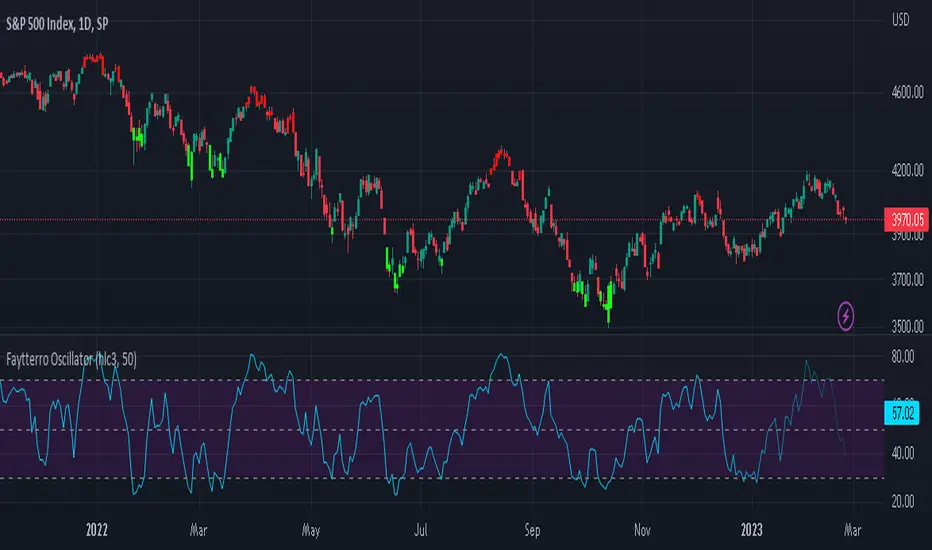Select the 2022 time axis label
This screenshot has width=932, height=550.
click(x=96, y=530)
